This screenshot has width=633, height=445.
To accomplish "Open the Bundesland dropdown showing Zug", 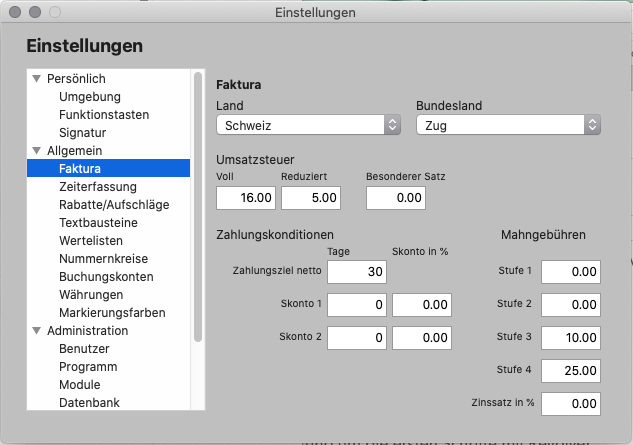I will click(508, 125).
